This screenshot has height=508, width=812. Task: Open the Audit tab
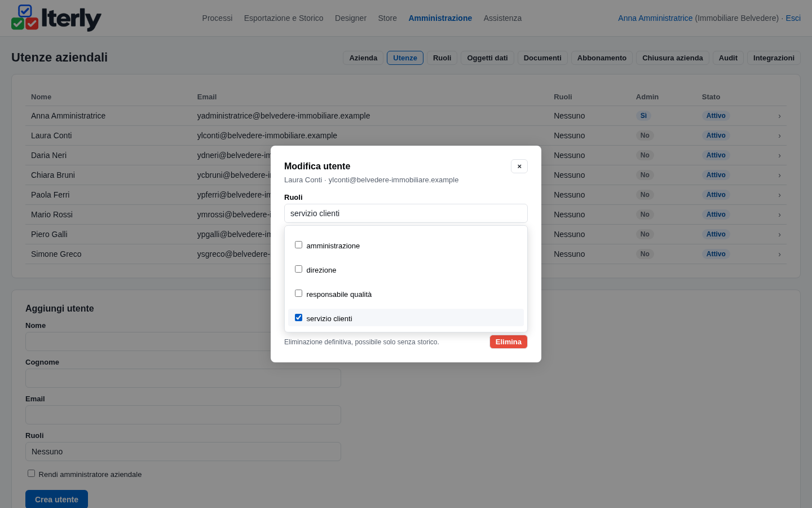pos(728,58)
